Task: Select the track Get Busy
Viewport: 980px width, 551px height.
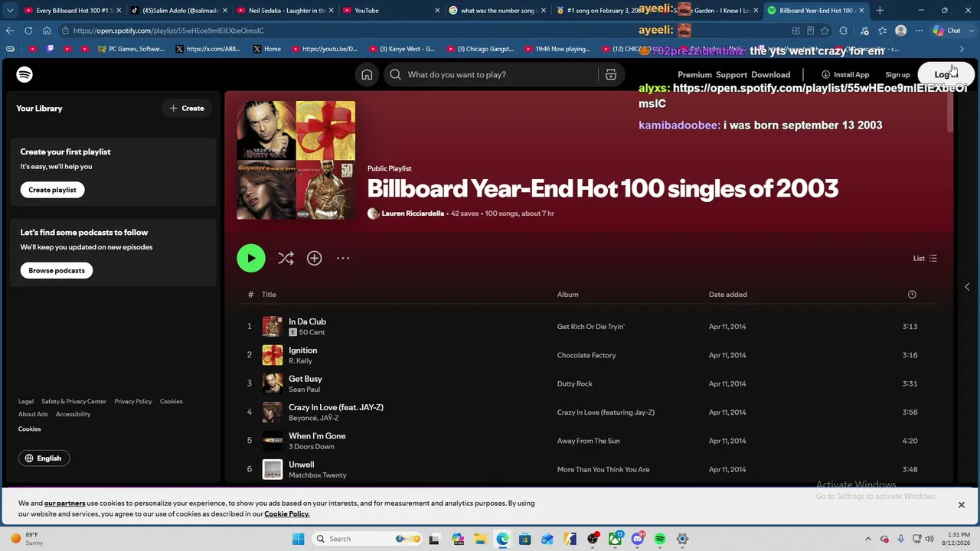Action: click(305, 379)
